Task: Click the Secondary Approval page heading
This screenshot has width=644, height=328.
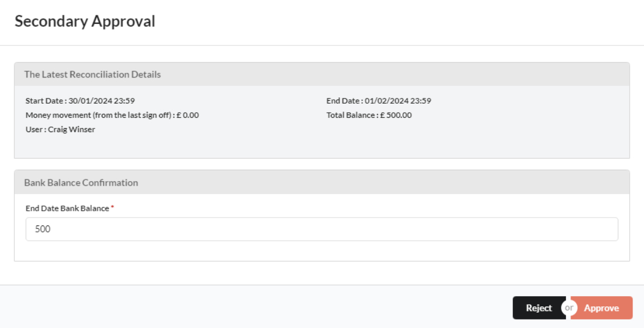Action: [x=85, y=22]
